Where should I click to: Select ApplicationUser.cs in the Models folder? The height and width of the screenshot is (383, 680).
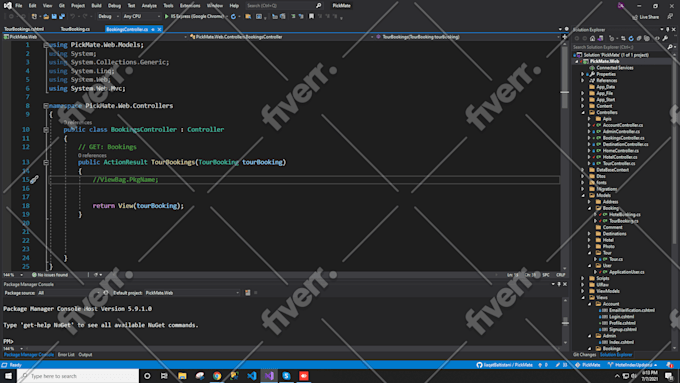pyautogui.click(x=626, y=272)
